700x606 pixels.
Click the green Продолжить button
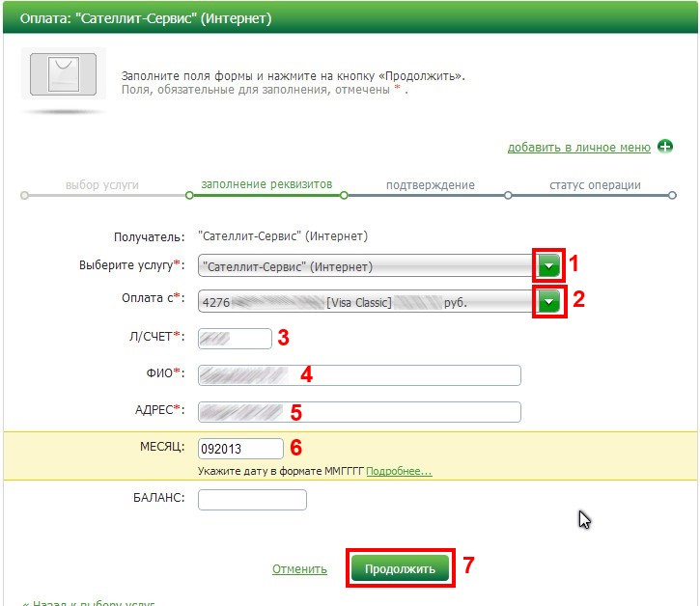coord(400,568)
